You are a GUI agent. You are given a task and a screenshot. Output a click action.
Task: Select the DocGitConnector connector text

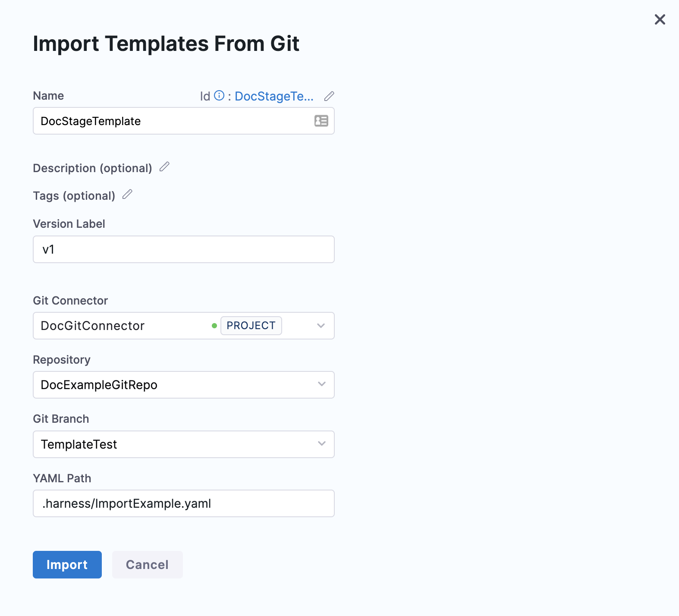tap(93, 326)
